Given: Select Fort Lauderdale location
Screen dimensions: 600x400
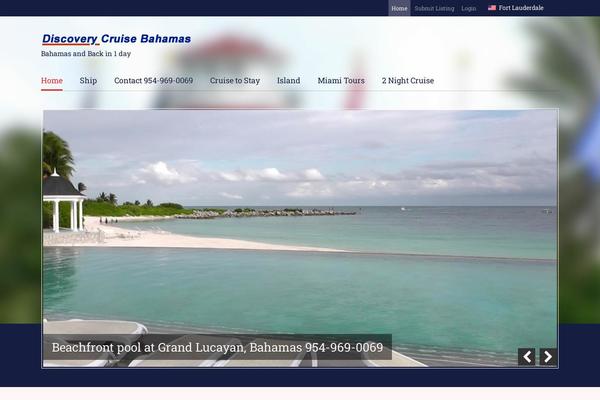Looking at the screenshot, I should click(521, 8).
